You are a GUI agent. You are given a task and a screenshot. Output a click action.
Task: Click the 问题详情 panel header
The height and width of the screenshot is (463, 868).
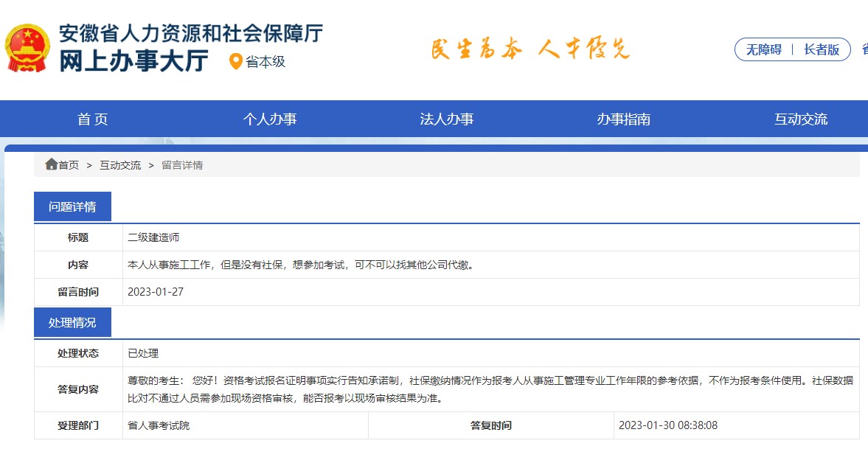72,206
